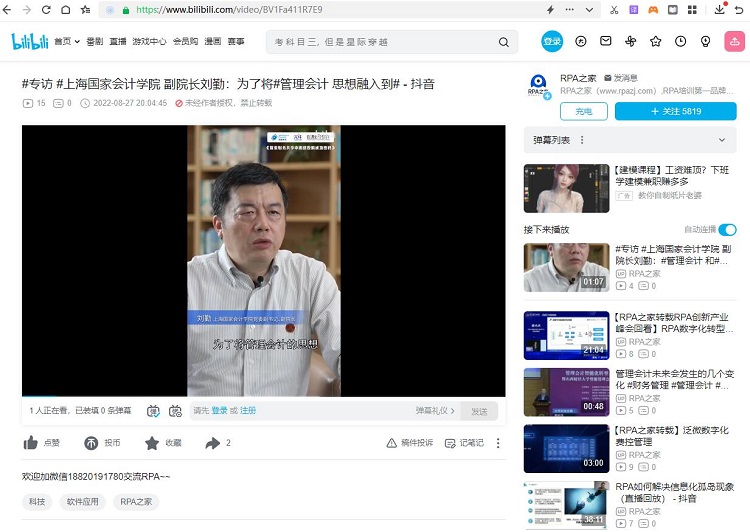Image resolution: width=750 pixels, height=532 pixels.
Task: Open 游戏中心 in the top navigation
Action: point(149,42)
